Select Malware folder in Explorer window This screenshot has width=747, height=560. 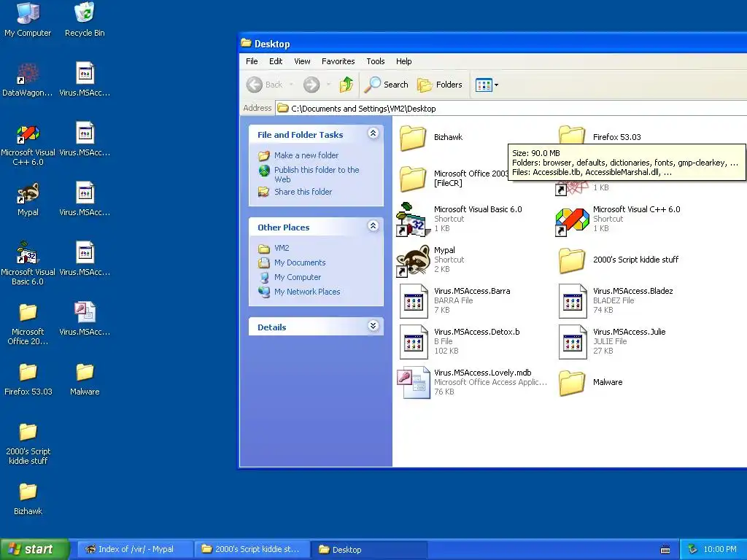pos(591,382)
